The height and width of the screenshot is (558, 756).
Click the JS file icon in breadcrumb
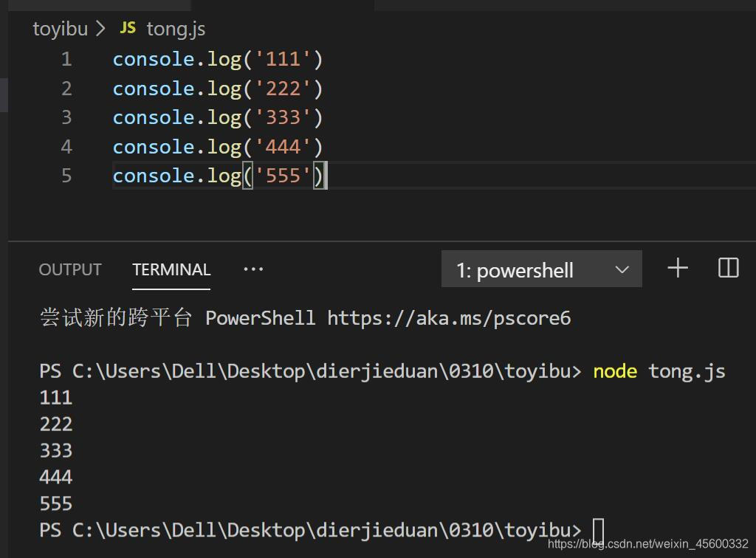click(128, 27)
